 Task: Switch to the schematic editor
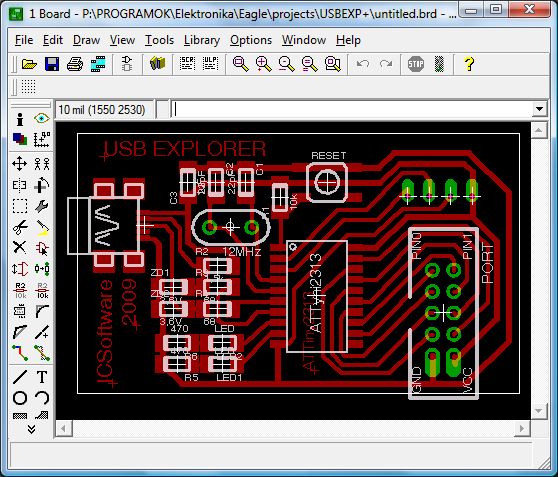[x=127, y=64]
